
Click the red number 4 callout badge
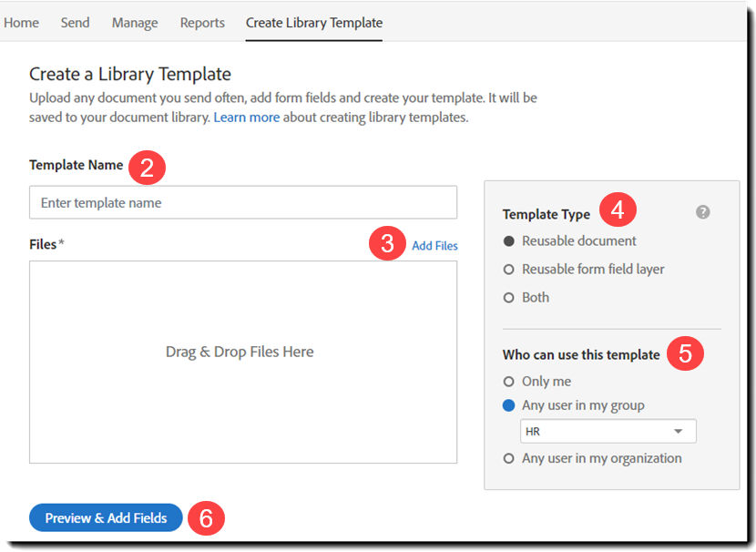pyautogui.click(x=617, y=211)
